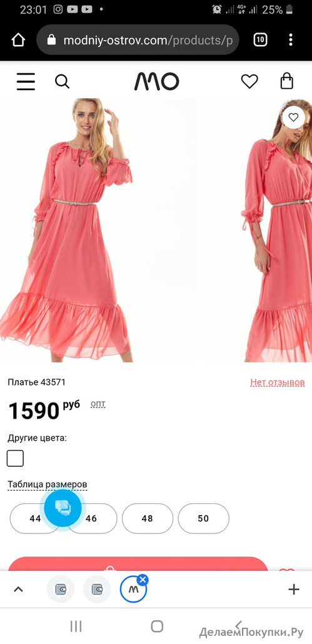
Task: Choose size 50
Action: tap(203, 518)
